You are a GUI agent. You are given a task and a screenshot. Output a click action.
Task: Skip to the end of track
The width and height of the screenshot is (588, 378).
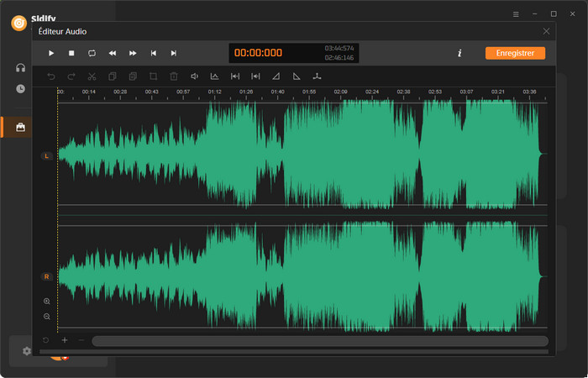174,53
